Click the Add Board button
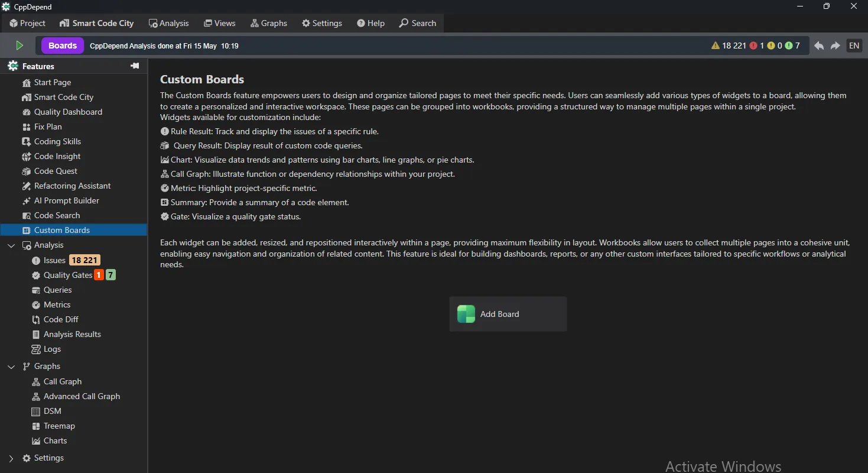This screenshot has width=868, height=473. point(508,314)
